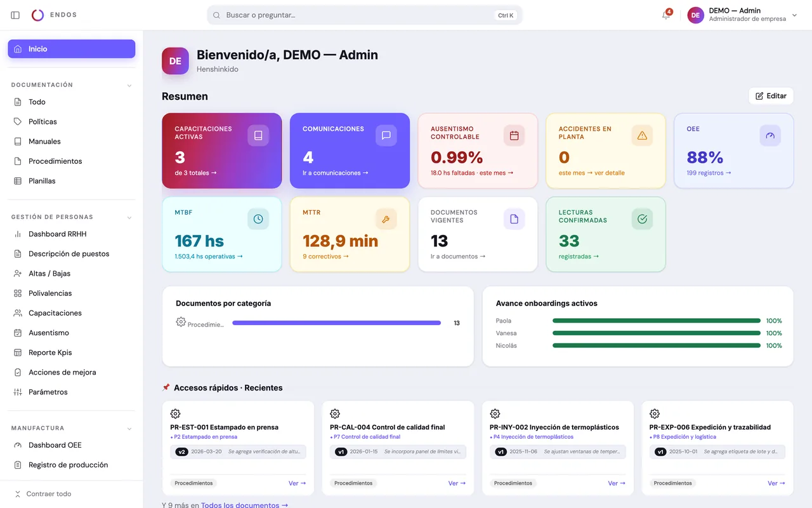Click the gear icon on PR-CAL-004 card
Screen dimensions: 812x508
point(335,413)
